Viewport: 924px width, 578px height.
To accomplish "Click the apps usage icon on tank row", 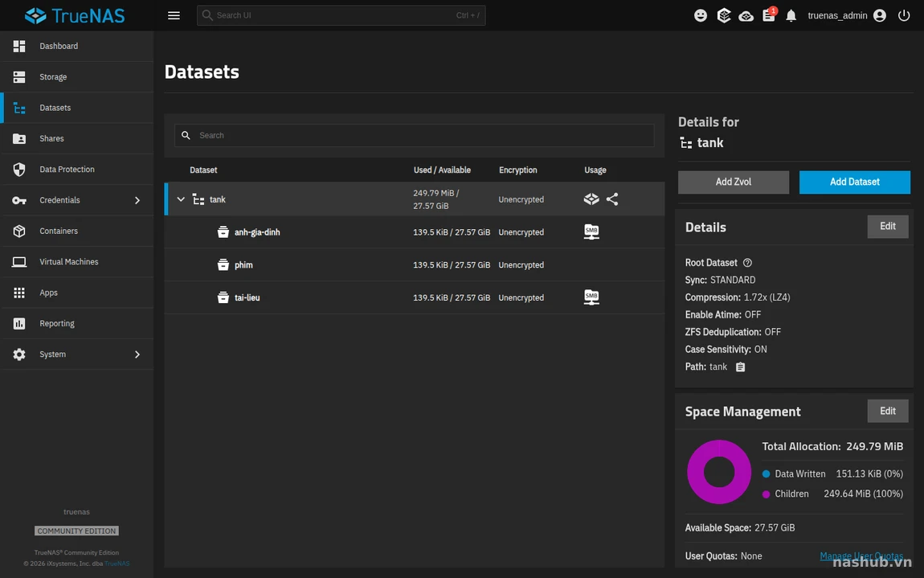I will tap(591, 199).
